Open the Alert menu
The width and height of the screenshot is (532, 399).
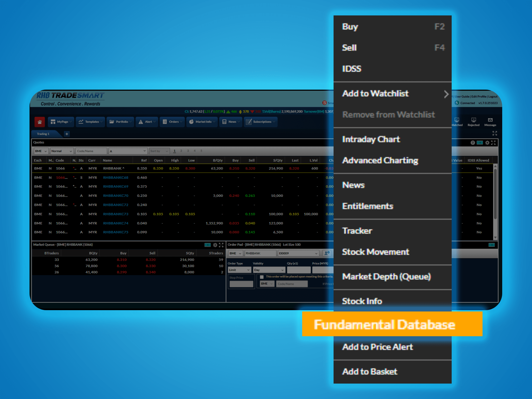[147, 122]
